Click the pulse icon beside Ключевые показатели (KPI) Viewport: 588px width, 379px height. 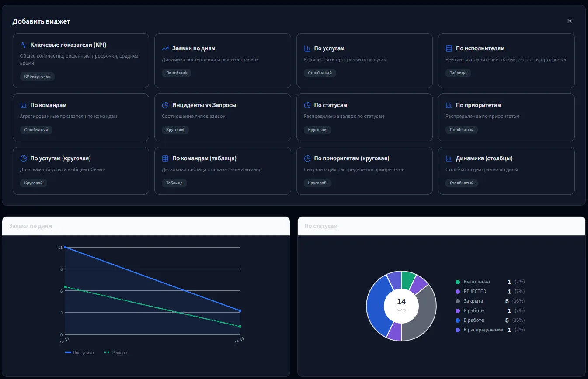pos(24,45)
